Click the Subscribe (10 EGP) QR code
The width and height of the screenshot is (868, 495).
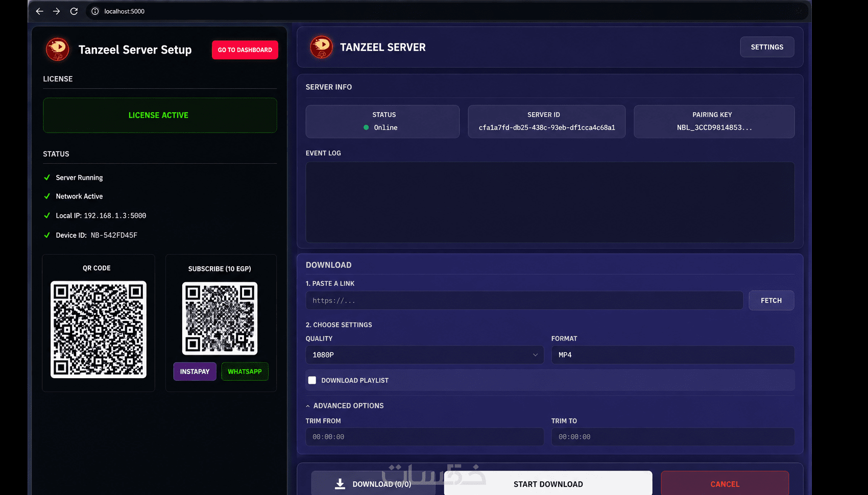pos(220,318)
